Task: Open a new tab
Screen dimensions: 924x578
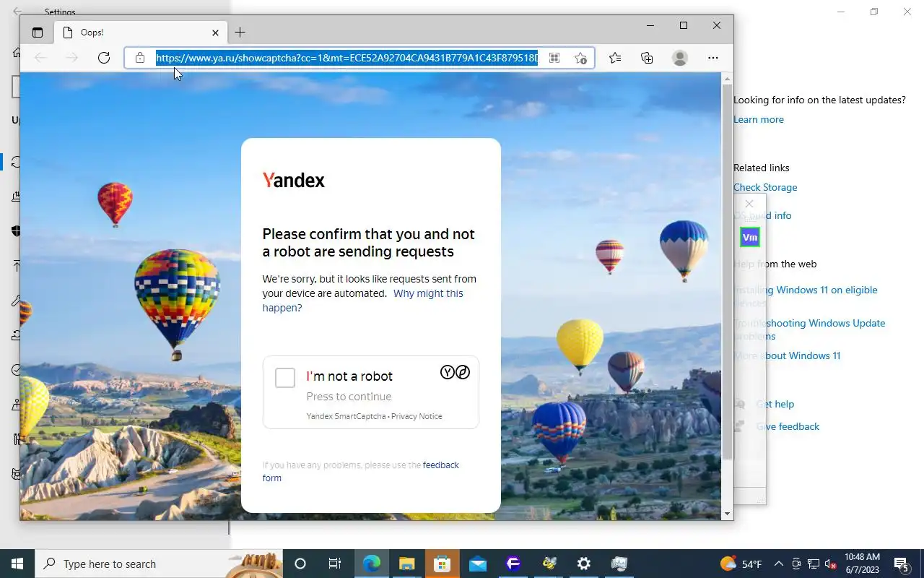Action: 240,33
